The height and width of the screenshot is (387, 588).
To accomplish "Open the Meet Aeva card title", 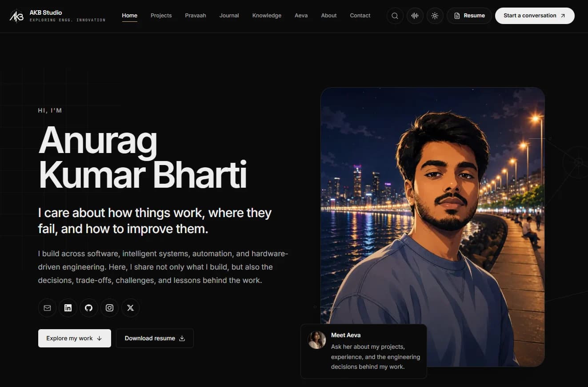I will [346, 335].
